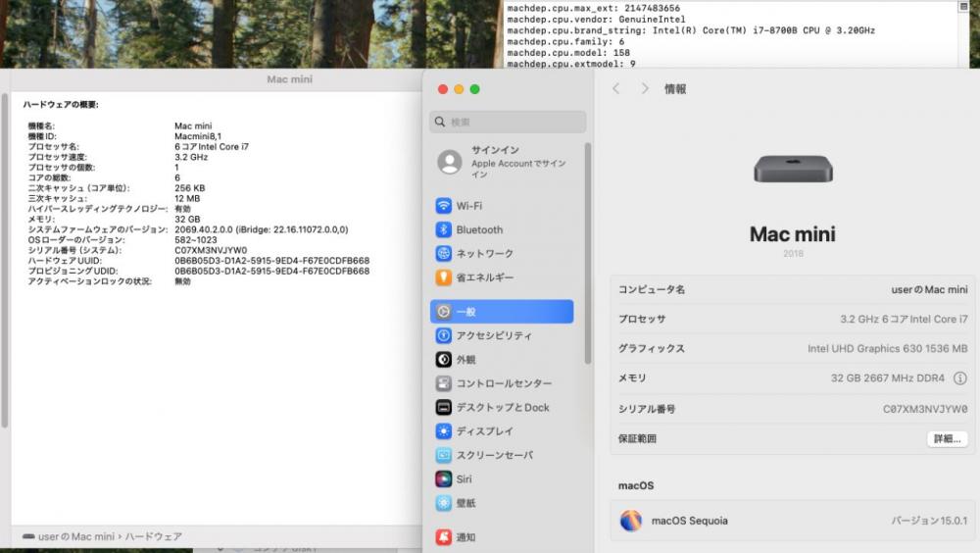980x553 pixels.
Task: Click the memory info circle icon
Action: pos(960,377)
